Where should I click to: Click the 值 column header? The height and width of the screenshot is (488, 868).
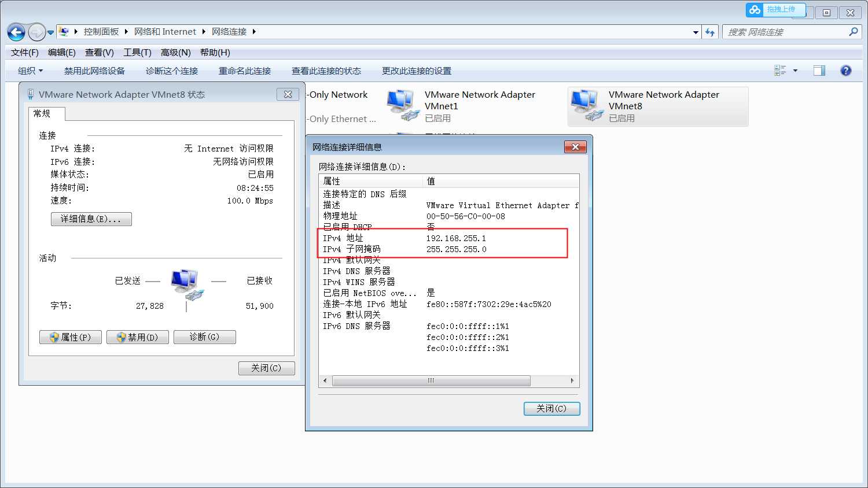click(x=501, y=181)
